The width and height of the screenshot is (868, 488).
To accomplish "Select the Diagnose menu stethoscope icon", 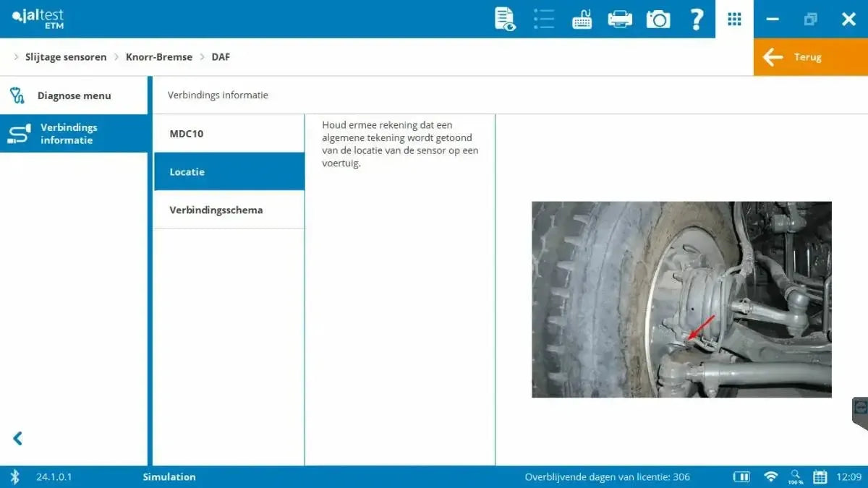I will (17, 95).
